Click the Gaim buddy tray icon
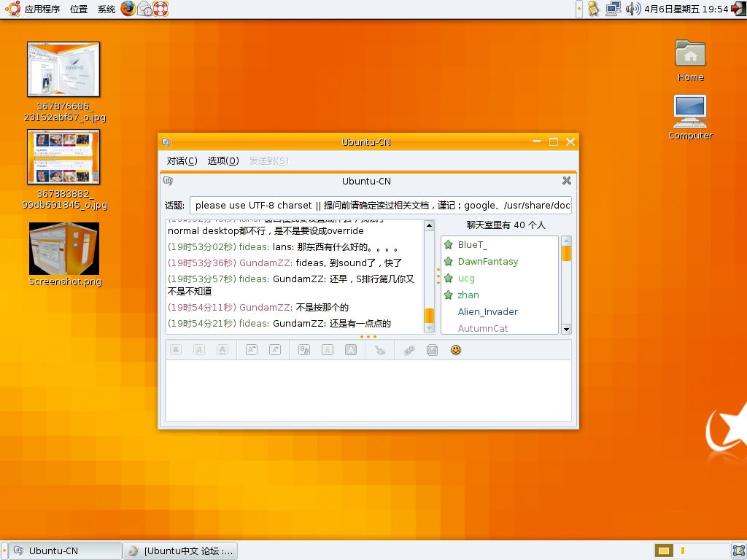The height and width of the screenshot is (560, 747). 593,9
